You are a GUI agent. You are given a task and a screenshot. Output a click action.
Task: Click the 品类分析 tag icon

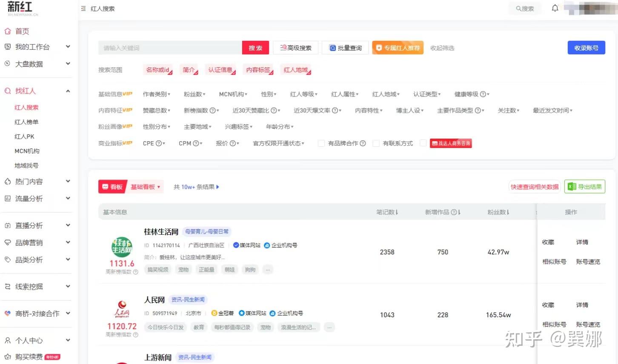pyautogui.click(x=7, y=259)
